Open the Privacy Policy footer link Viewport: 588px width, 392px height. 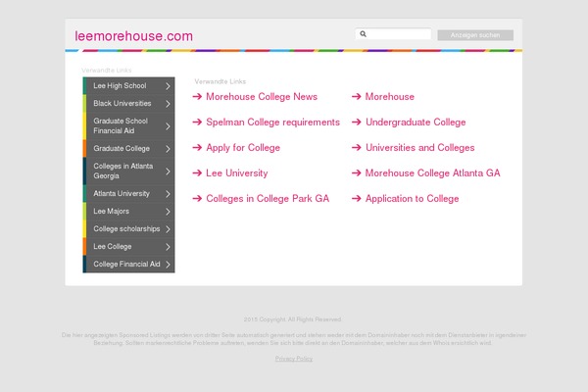point(294,359)
